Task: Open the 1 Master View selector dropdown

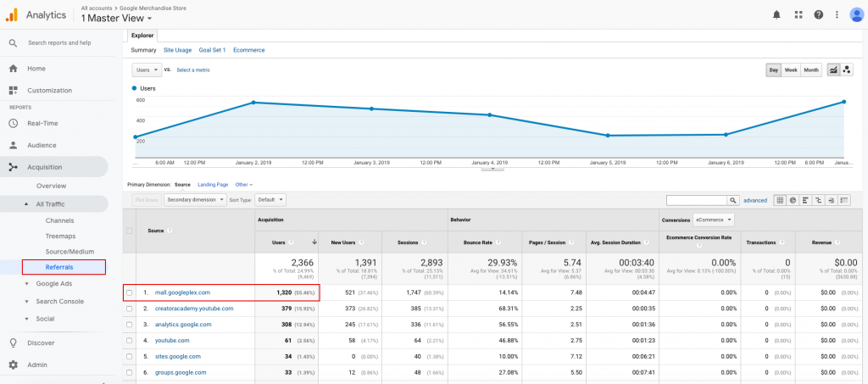Action: point(116,19)
